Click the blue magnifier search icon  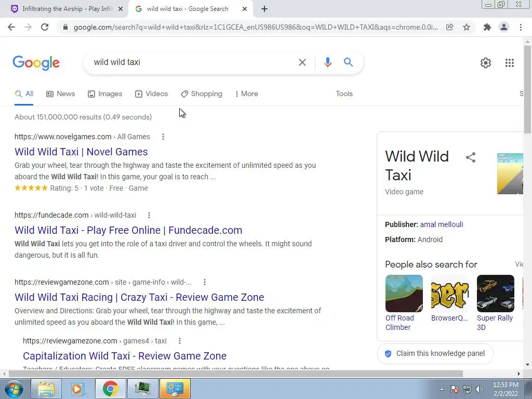click(x=348, y=62)
